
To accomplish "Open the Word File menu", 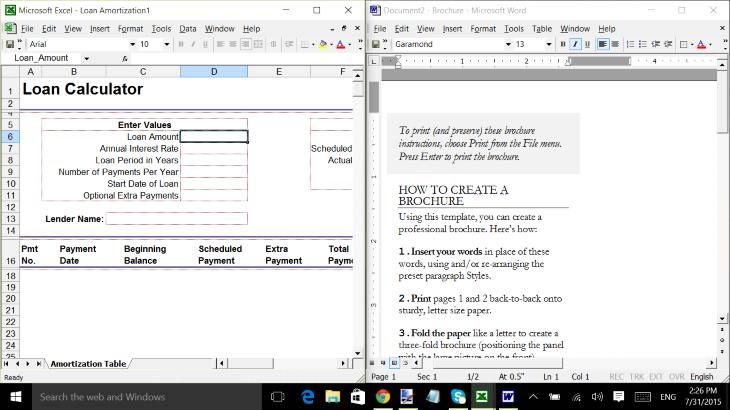I will coord(380,29).
